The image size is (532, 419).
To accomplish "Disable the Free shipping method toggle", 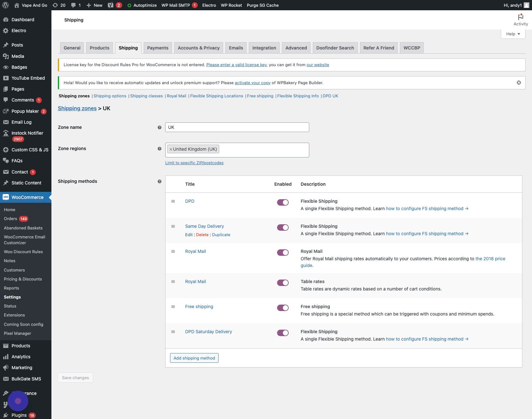I will [283, 308].
